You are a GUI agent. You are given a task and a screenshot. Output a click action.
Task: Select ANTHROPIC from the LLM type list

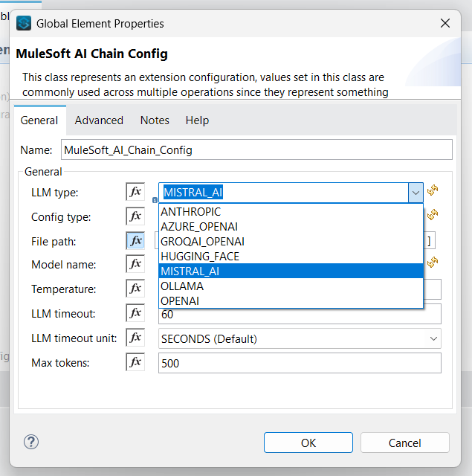click(291, 211)
